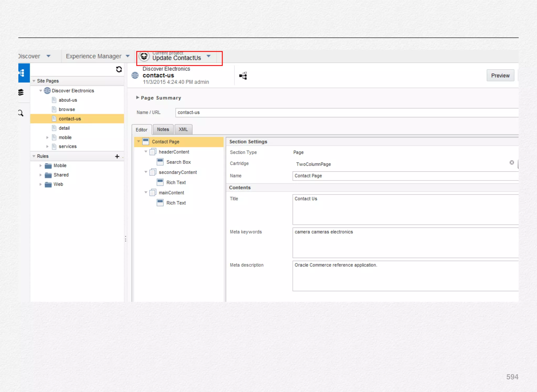Click the Update ContactUs project icon

144,56
